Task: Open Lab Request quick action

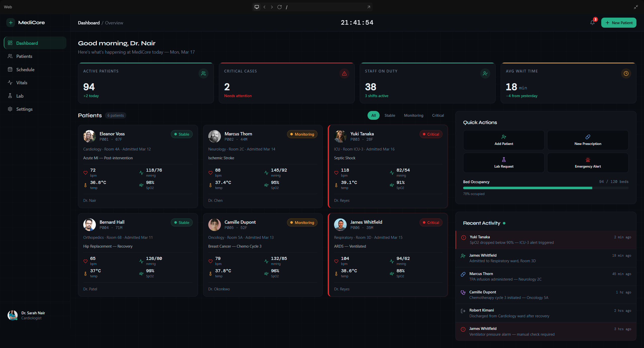Action: pos(504,163)
